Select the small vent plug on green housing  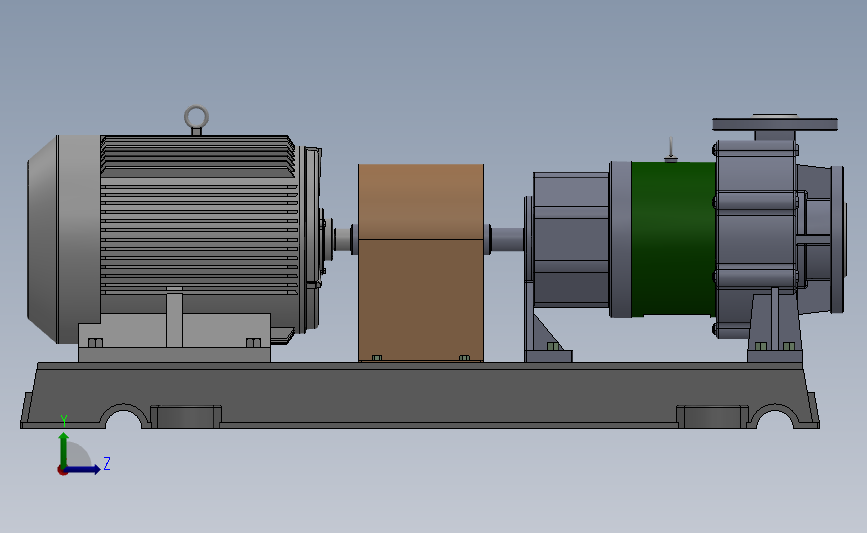(671, 150)
